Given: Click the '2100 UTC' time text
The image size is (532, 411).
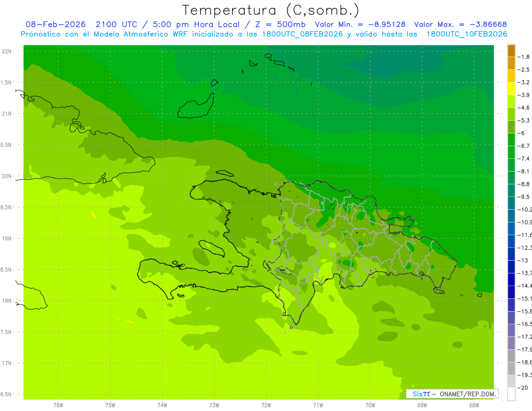Looking at the screenshot, I should coord(116,24).
